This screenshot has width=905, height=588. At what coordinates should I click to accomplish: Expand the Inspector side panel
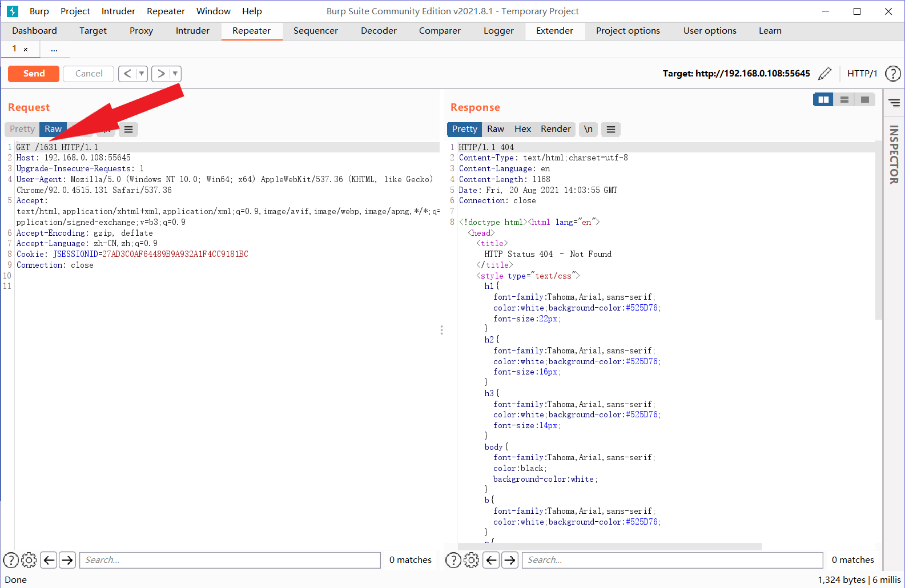(894, 154)
